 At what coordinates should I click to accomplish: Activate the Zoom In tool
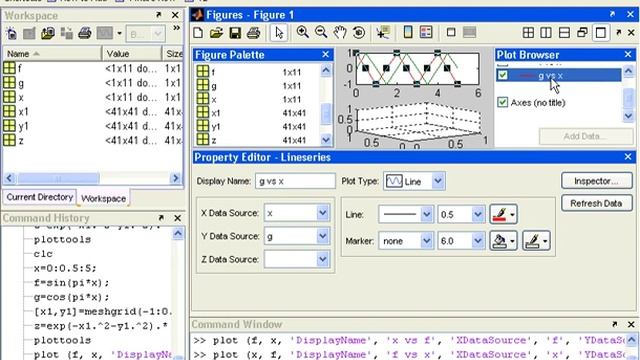302,32
